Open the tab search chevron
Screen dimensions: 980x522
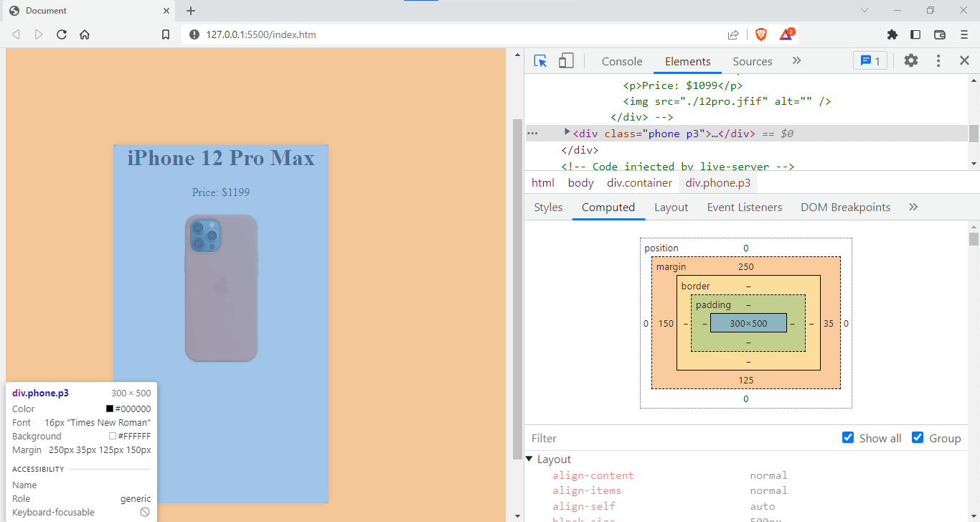coord(864,10)
